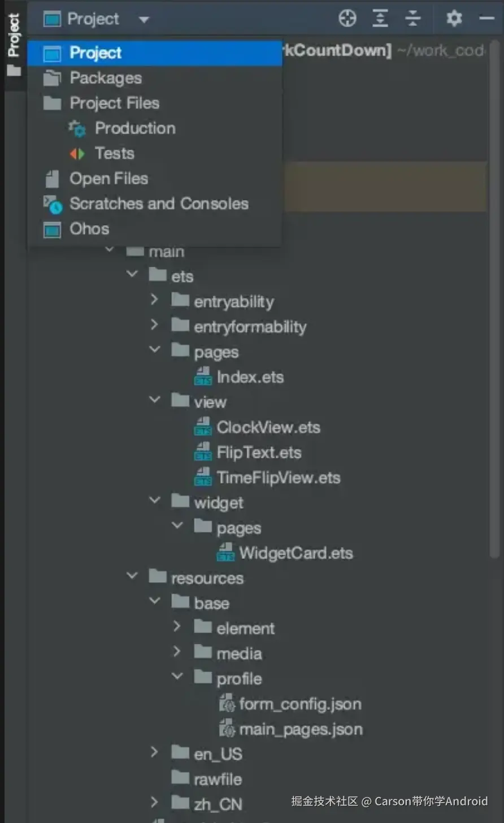
Task: Click the WidgetCard.ets file icon
Action: 225,553
